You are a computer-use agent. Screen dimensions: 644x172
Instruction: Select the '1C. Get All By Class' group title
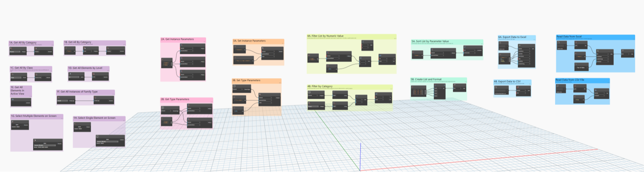click(x=21, y=68)
